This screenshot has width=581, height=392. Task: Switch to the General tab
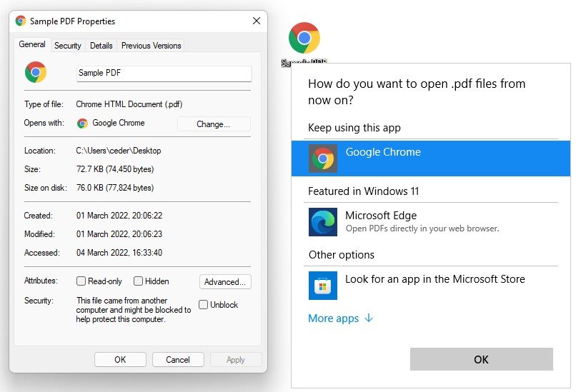[x=32, y=44]
